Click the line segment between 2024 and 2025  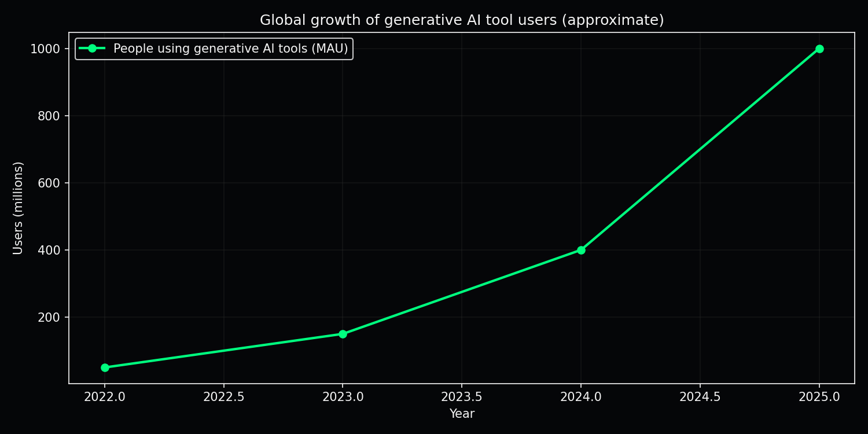tap(700, 149)
